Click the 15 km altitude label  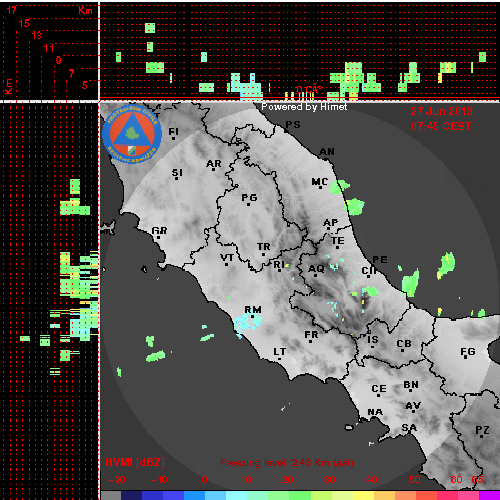click(24, 23)
